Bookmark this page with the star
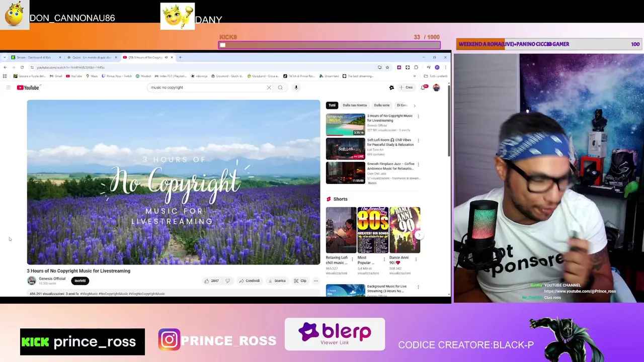This screenshot has height=362, width=644. [387, 67]
